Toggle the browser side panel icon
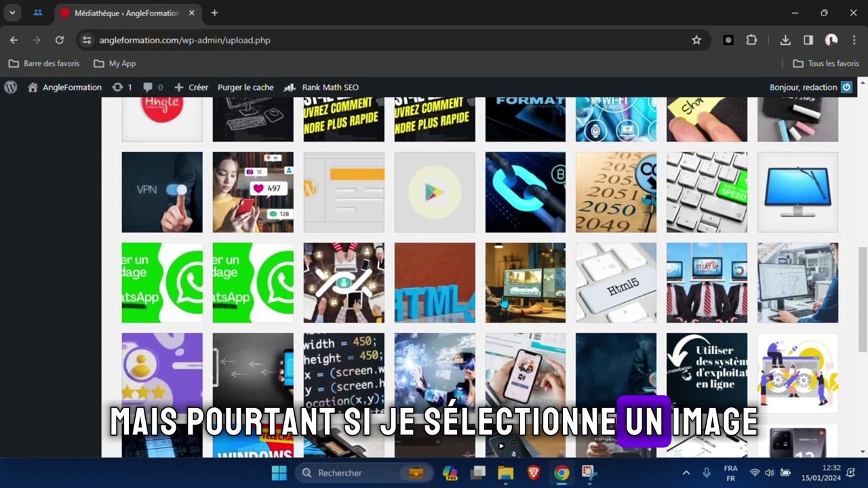The image size is (868, 488). click(x=808, y=40)
